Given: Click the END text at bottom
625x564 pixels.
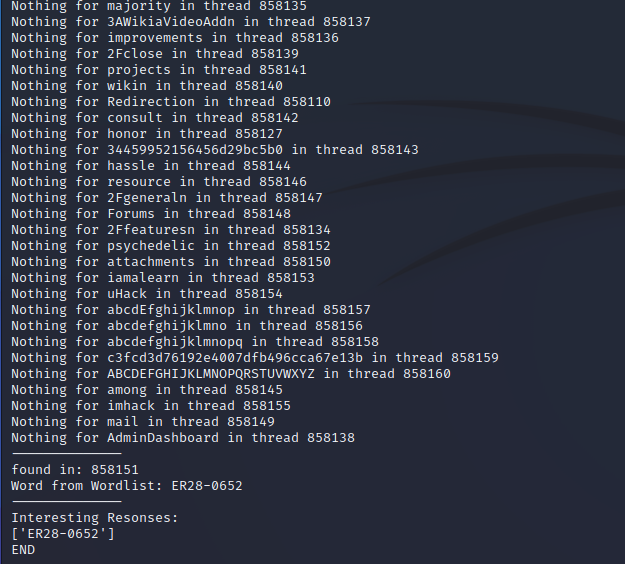Looking at the screenshot, I should coord(23,549).
